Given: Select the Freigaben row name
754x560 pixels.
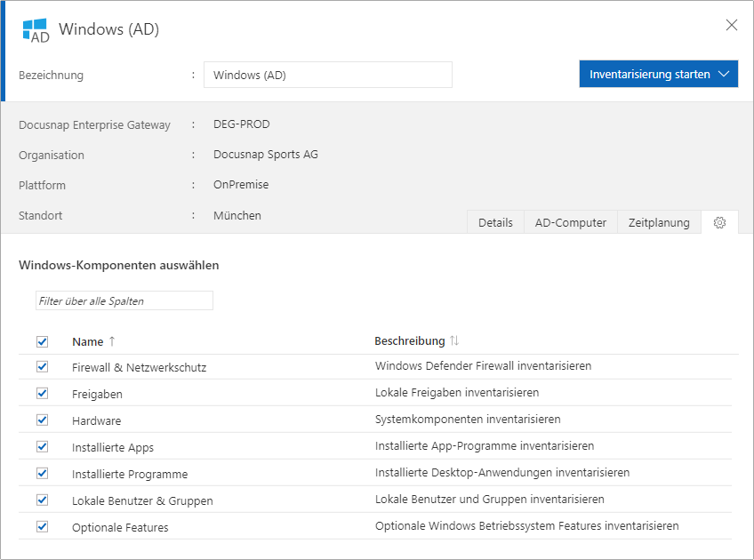Looking at the screenshot, I should point(97,394).
